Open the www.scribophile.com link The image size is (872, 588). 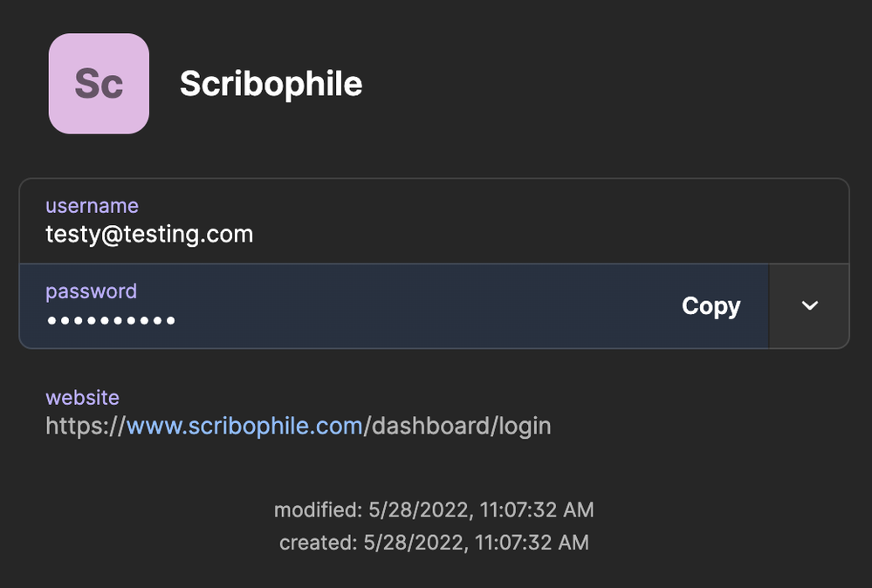pyautogui.click(x=244, y=426)
